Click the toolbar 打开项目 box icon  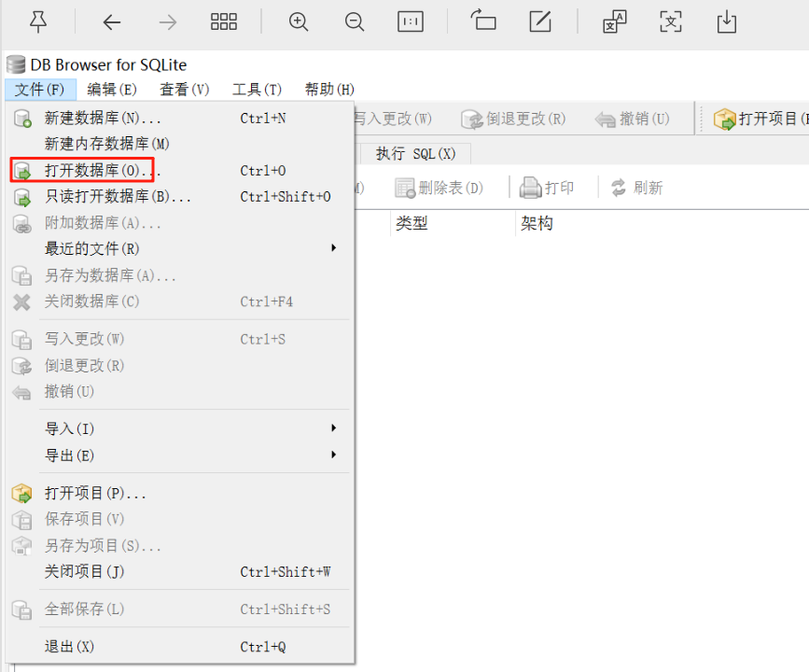click(x=724, y=119)
